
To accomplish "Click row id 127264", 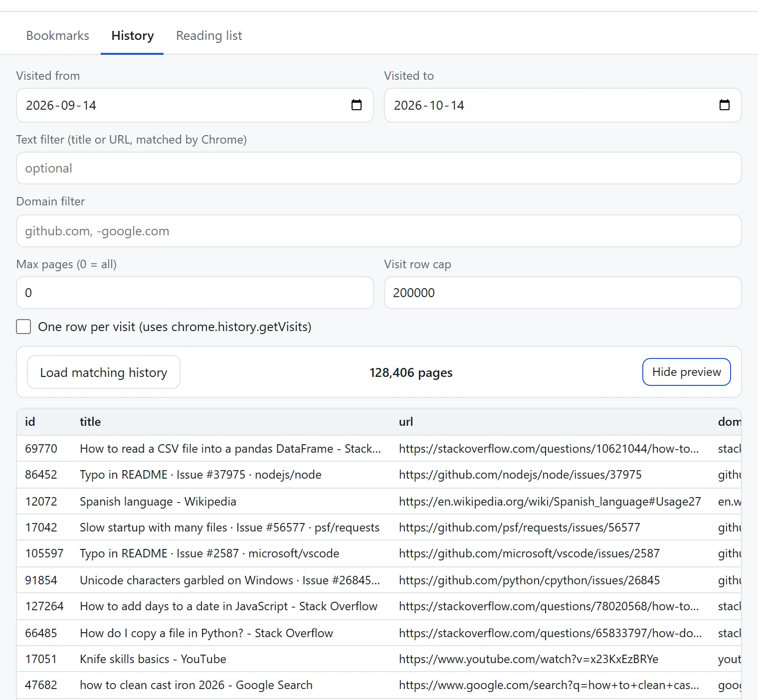I will 44,606.
